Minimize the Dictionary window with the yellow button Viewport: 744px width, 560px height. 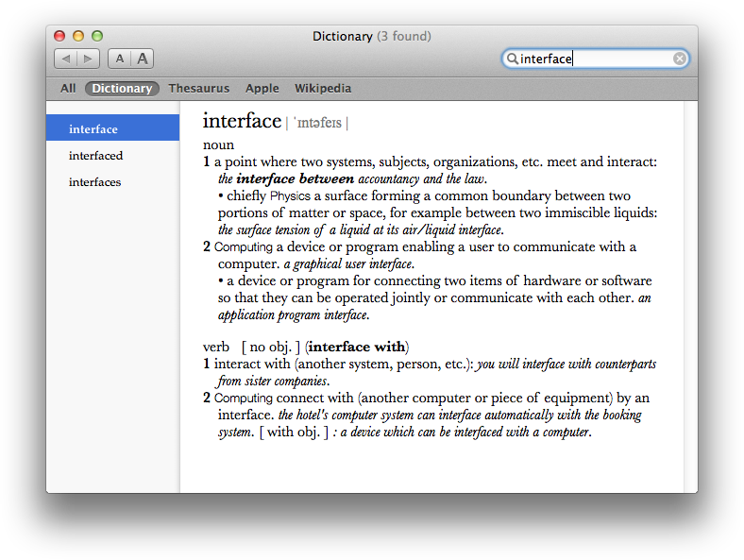(78, 36)
